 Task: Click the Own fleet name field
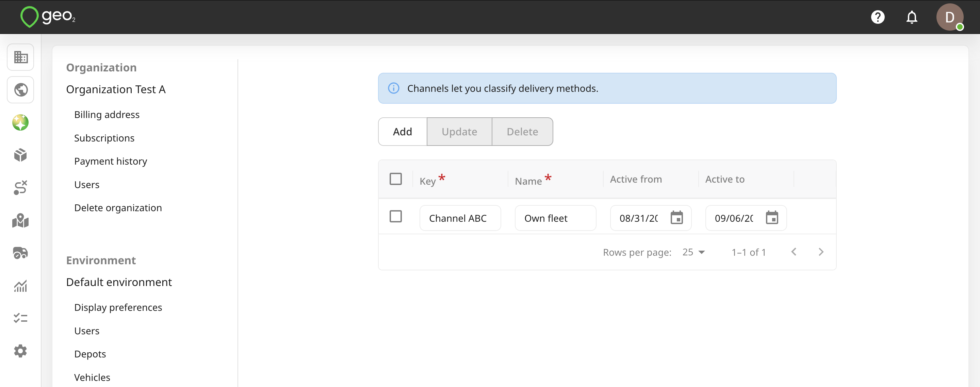coord(555,218)
